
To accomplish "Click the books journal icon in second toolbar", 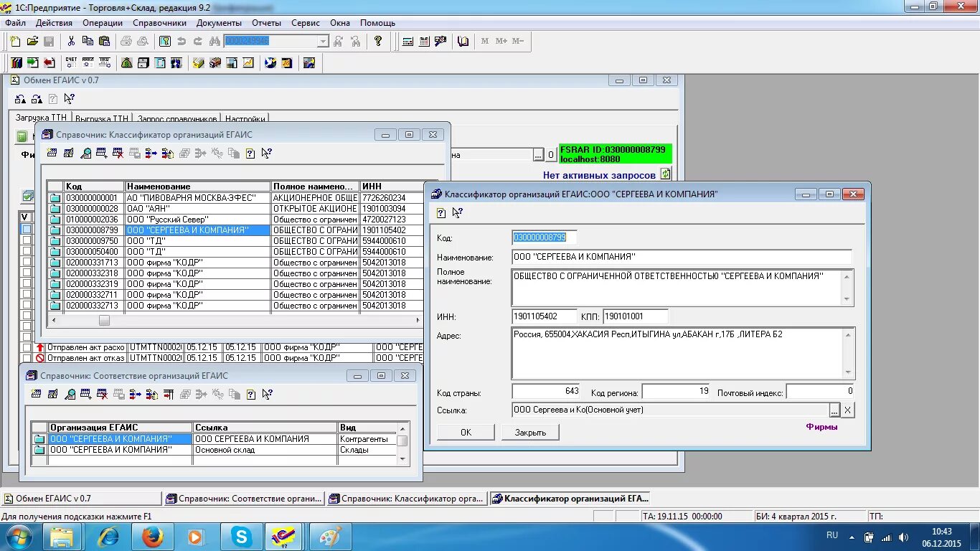I will [16, 63].
